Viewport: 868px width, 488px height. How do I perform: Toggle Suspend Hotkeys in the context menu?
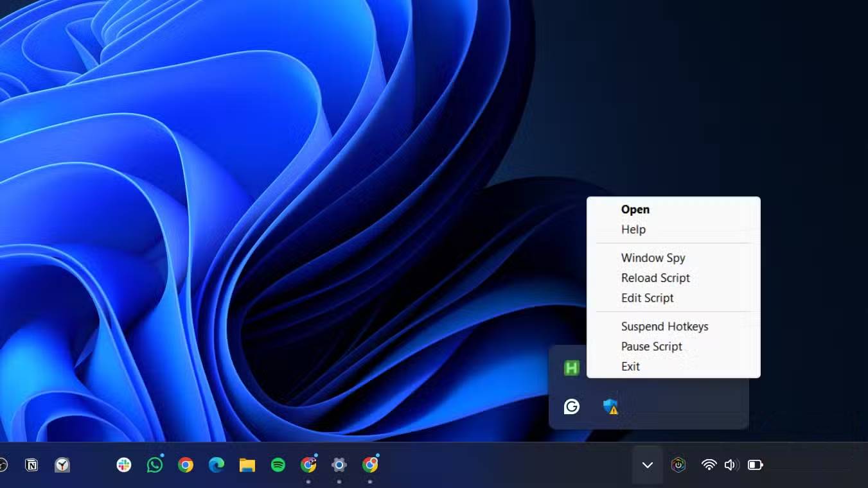[x=664, y=326]
